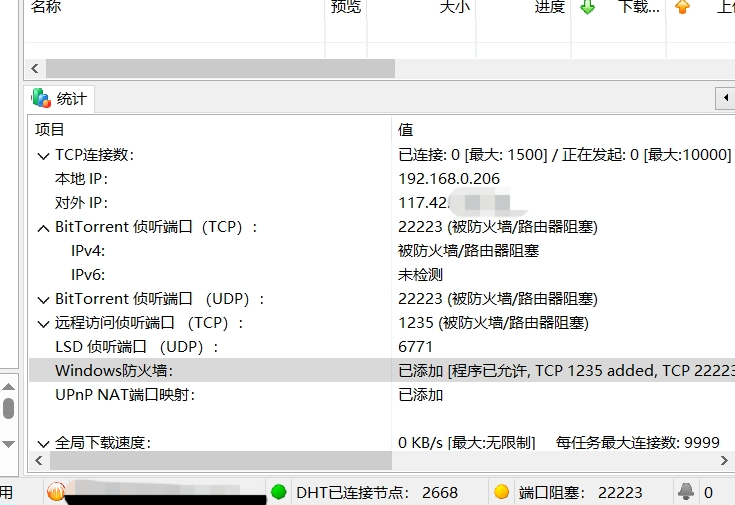The image size is (735, 505).
Task: Click the 预览 column header
Action: point(346,7)
